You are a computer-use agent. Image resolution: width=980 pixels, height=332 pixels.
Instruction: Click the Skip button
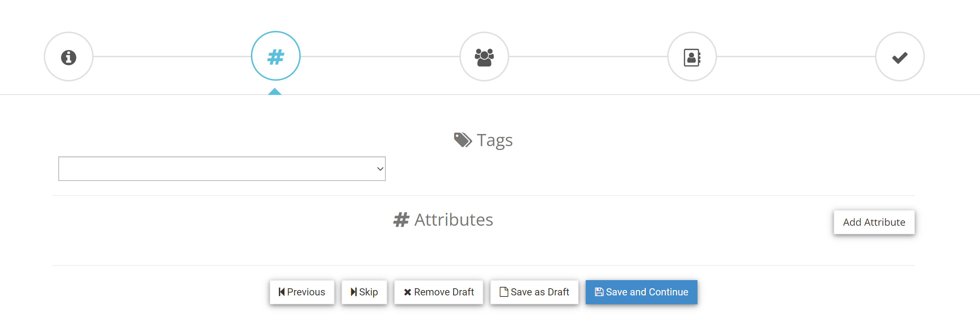[x=364, y=292]
